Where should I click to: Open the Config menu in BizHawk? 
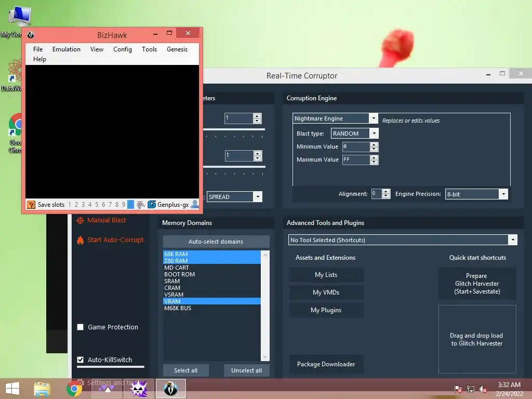coord(123,49)
